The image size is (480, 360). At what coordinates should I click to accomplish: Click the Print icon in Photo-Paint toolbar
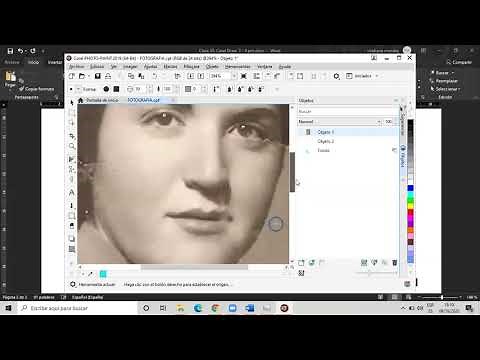click(108, 76)
